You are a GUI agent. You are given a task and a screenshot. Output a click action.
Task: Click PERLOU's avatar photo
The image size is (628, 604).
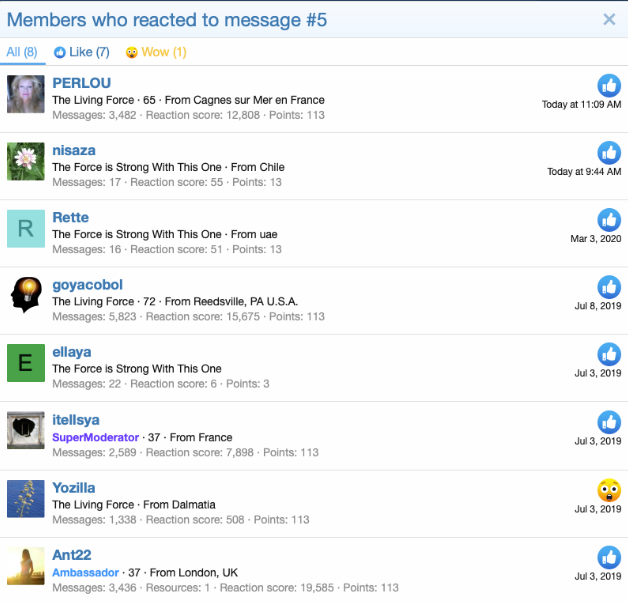(x=26, y=94)
